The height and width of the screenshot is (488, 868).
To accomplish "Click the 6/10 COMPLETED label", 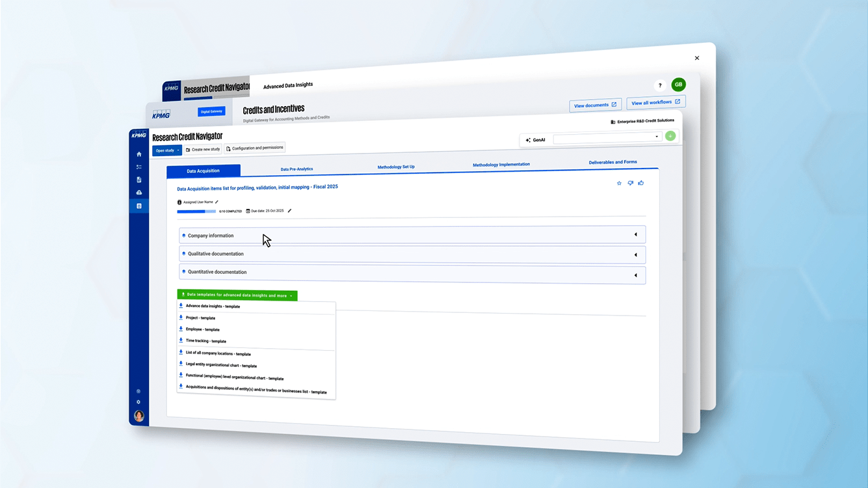I will tap(230, 211).
